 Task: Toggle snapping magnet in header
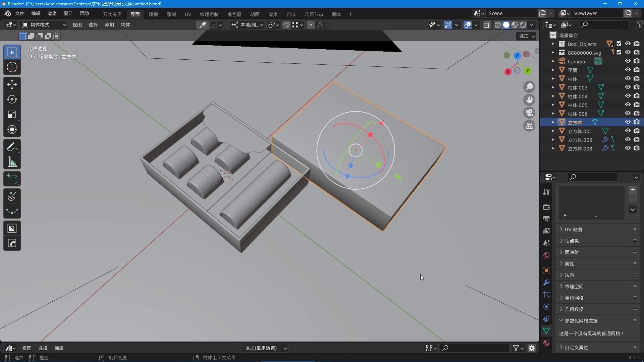(x=286, y=25)
